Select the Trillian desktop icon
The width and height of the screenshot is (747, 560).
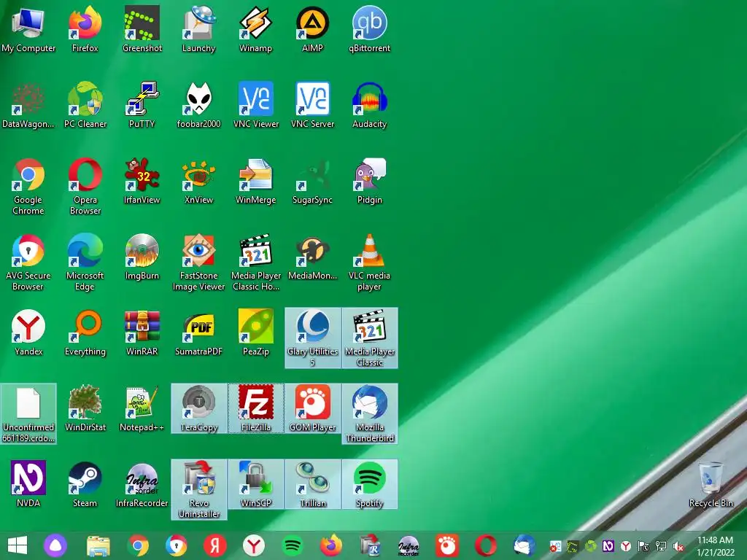point(312,484)
